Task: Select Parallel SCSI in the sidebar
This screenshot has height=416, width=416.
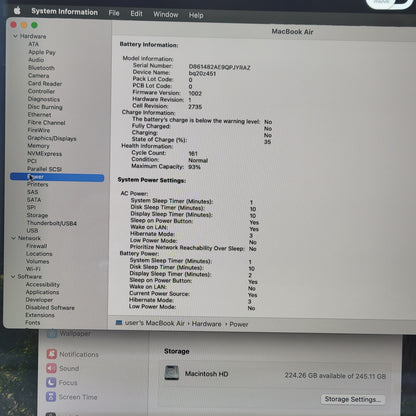Action: [44, 169]
